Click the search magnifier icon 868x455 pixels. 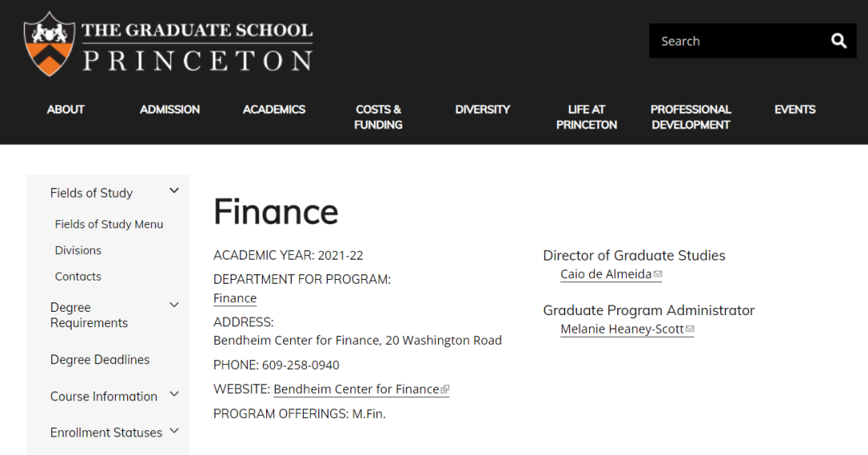pyautogui.click(x=838, y=41)
